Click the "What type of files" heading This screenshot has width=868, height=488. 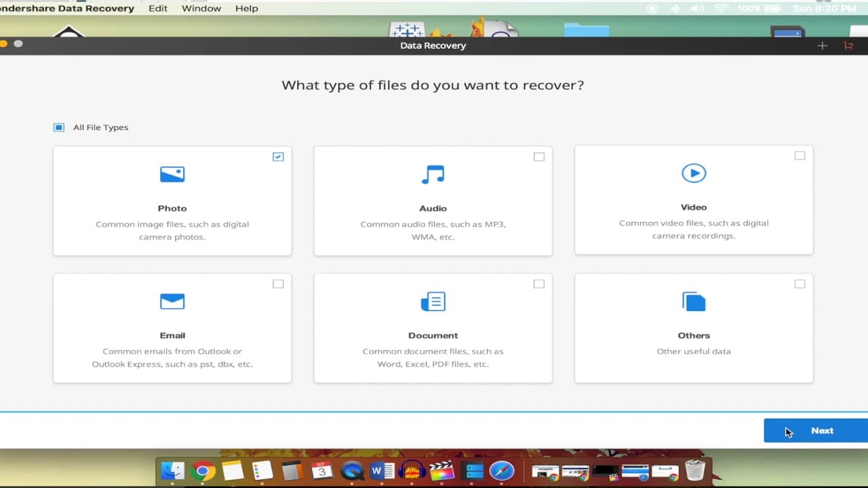point(433,85)
